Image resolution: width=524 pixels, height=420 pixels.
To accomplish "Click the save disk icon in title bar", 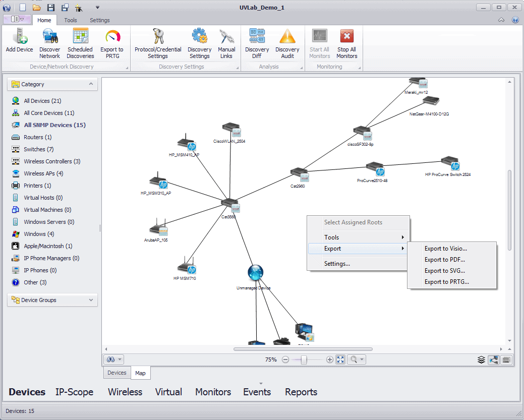I will tap(50, 8).
